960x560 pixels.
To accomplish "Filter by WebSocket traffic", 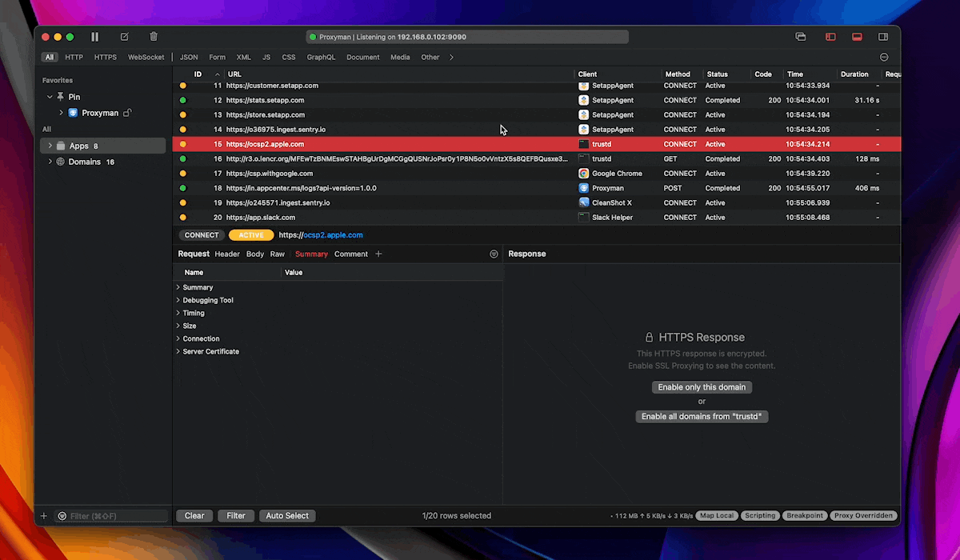I will coord(146,58).
